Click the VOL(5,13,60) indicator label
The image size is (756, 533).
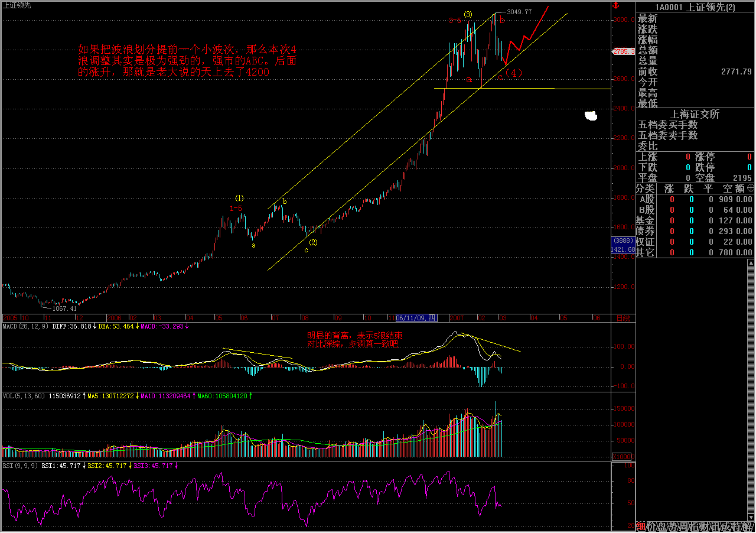coord(24,396)
